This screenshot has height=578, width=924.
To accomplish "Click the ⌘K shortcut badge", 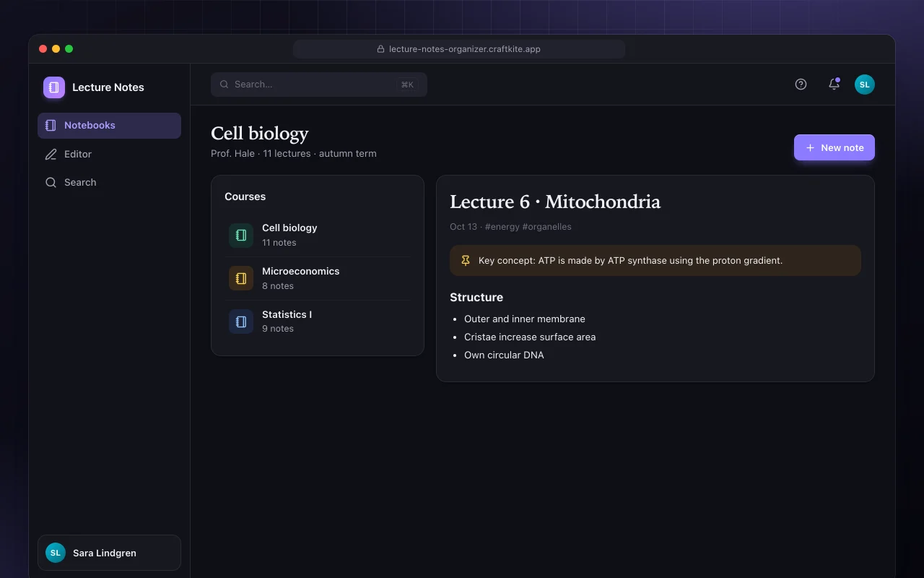I will (407, 85).
